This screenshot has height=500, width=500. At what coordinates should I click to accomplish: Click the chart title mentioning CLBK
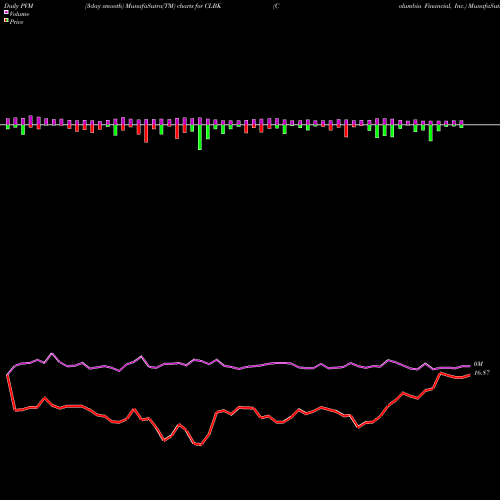click(153, 6)
